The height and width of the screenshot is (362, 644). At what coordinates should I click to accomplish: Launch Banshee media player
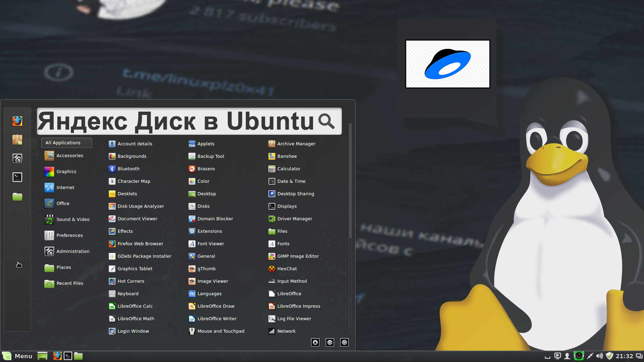[286, 156]
